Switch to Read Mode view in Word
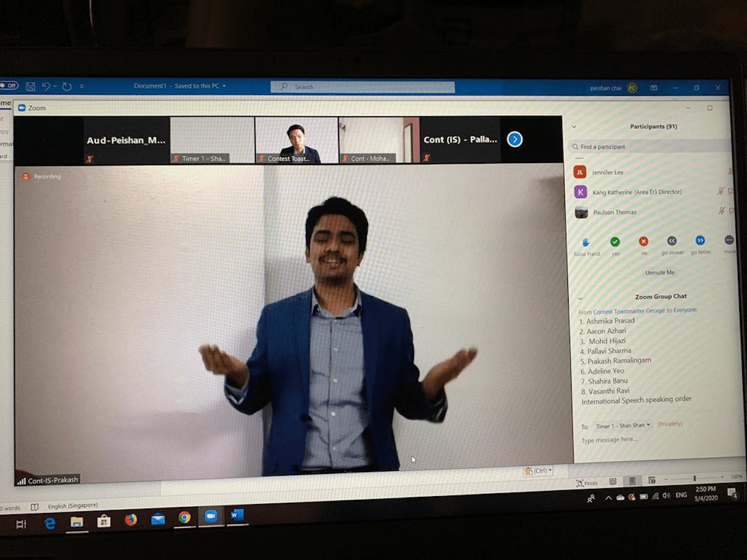 (613, 482)
